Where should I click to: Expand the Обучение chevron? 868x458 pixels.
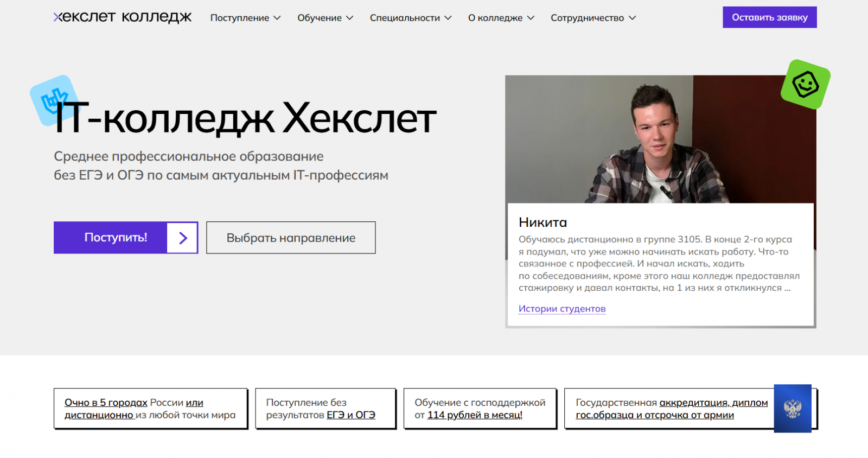(350, 18)
